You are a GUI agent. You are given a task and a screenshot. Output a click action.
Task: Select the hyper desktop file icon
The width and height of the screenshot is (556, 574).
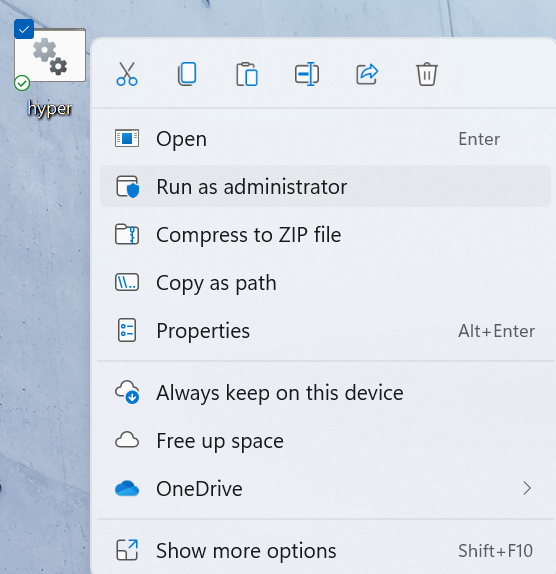[50, 55]
